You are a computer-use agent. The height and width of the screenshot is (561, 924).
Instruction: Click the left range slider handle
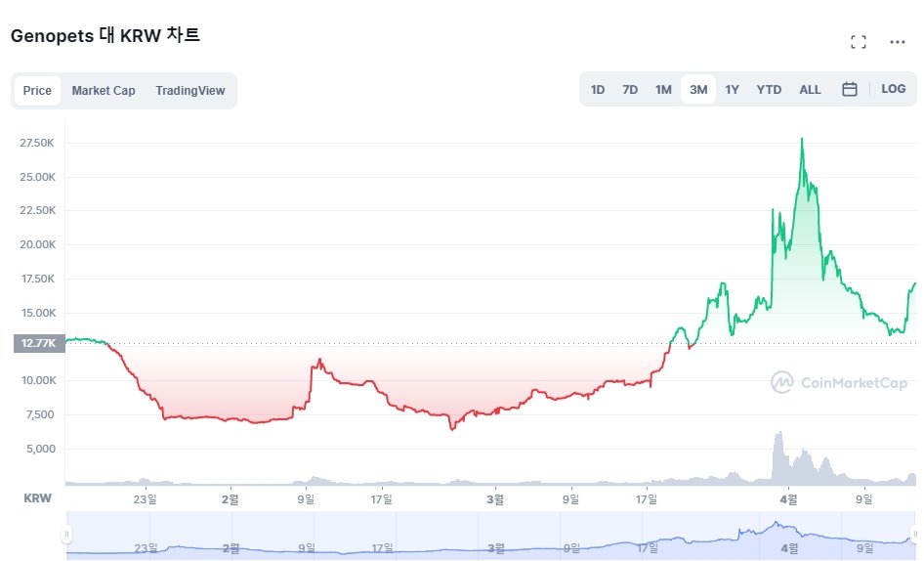pyautogui.click(x=66, y=535)
